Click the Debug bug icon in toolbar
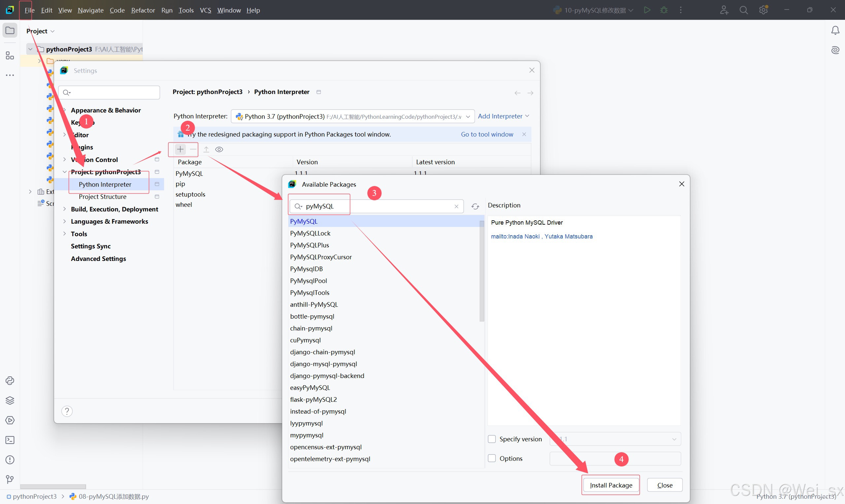This screenshot has width=845, height=504. pyautogui.click(x=663, y=10)
